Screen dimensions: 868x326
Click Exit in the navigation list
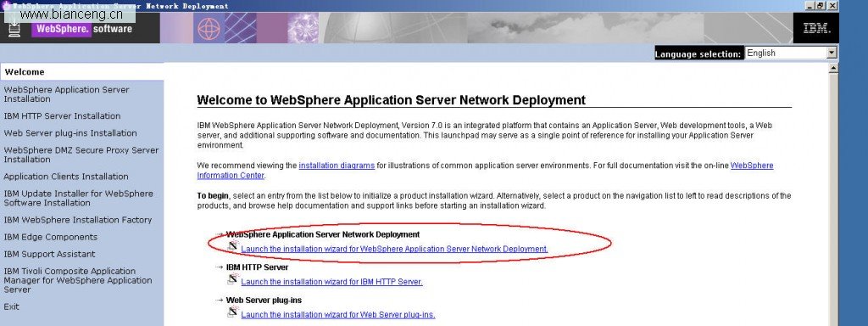pyautogui.click(x=11, y=306)
